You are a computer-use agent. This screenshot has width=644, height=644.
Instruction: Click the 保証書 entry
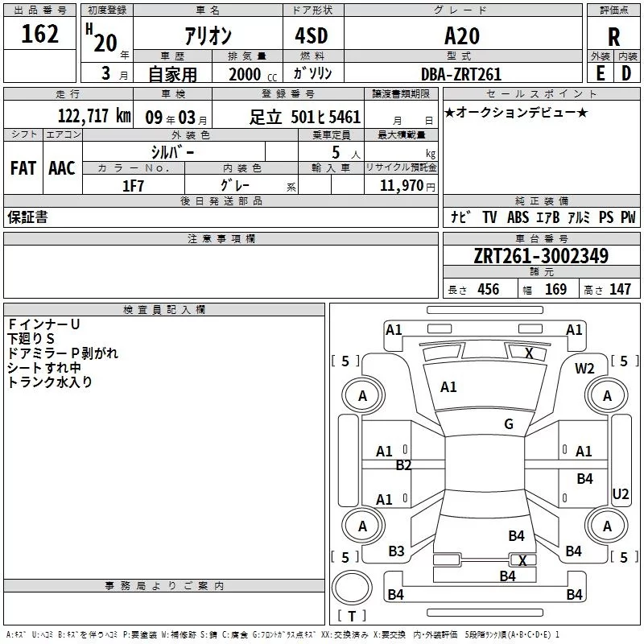27,217
